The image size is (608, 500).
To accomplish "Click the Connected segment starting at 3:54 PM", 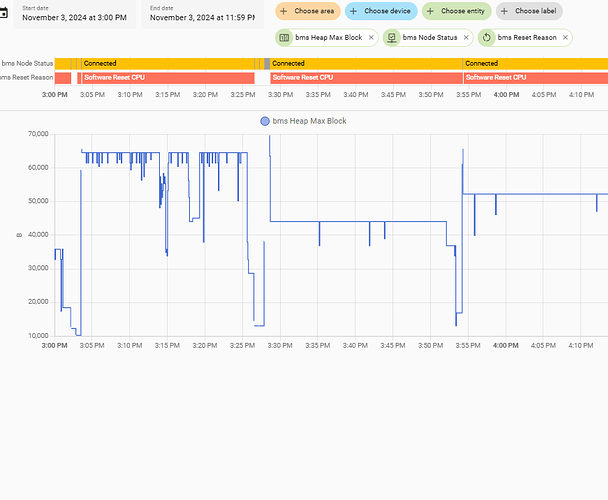I will click(x=535, y=64).
